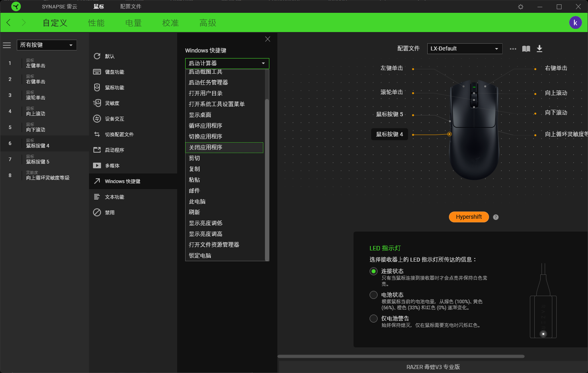588x373 pixels.
Task: Select the 鼠标功能 mouse icon
Action: pyautogui.click(x=97, y=87)
